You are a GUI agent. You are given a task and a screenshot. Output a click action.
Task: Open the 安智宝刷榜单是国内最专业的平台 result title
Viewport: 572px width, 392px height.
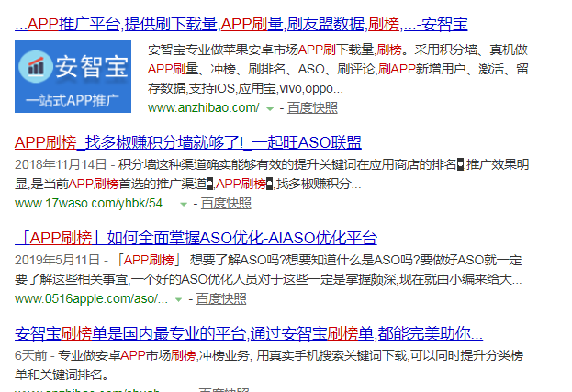249,333
